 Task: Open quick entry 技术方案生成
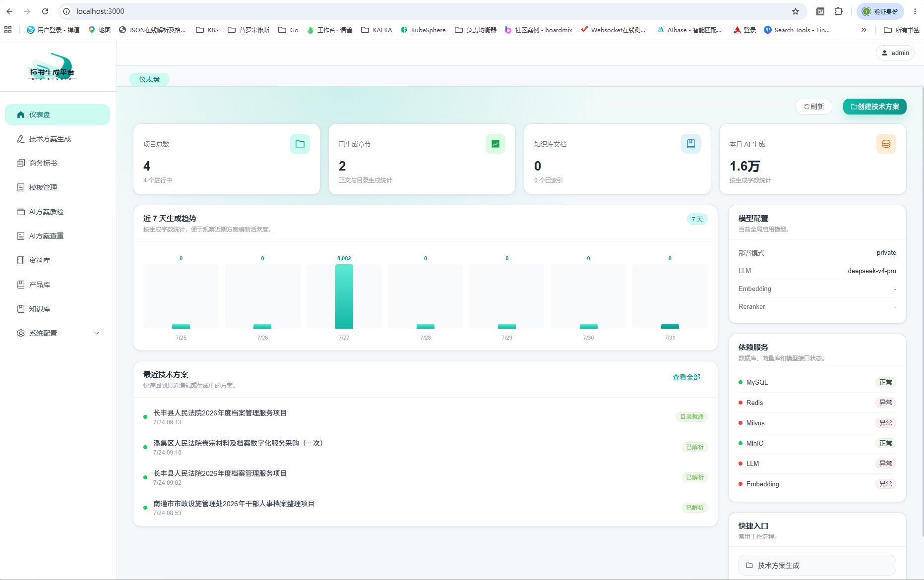pos(817,565)
